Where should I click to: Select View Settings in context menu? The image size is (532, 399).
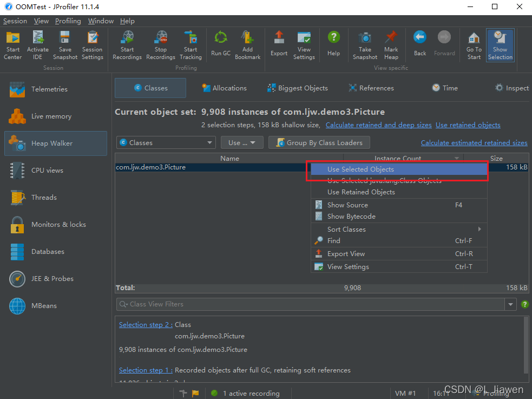399,267
